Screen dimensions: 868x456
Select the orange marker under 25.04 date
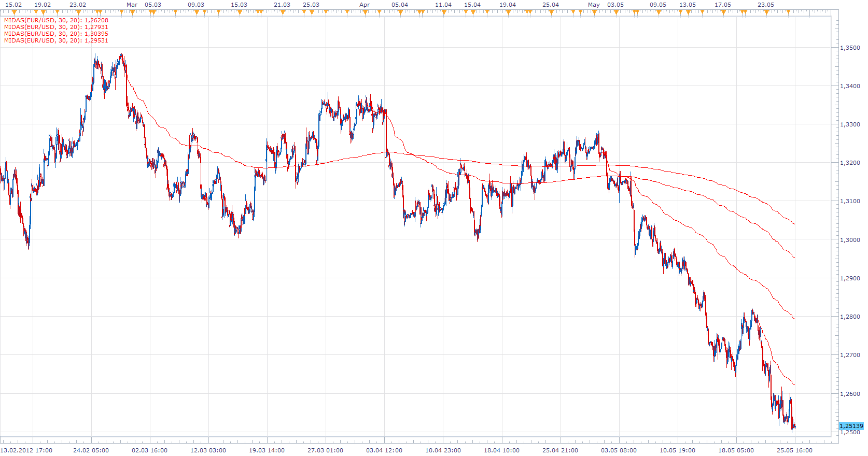click(x=551, y=12)
